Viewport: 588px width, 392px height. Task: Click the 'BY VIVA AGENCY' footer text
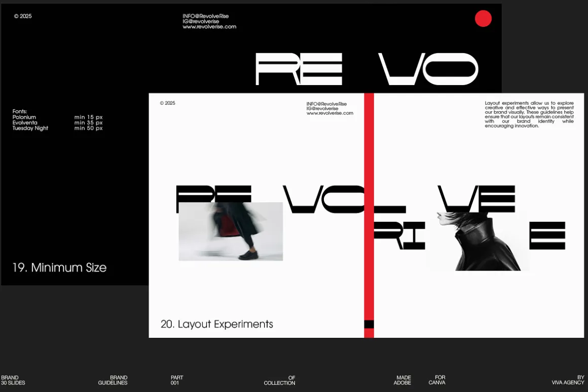[x=568, y=380]
